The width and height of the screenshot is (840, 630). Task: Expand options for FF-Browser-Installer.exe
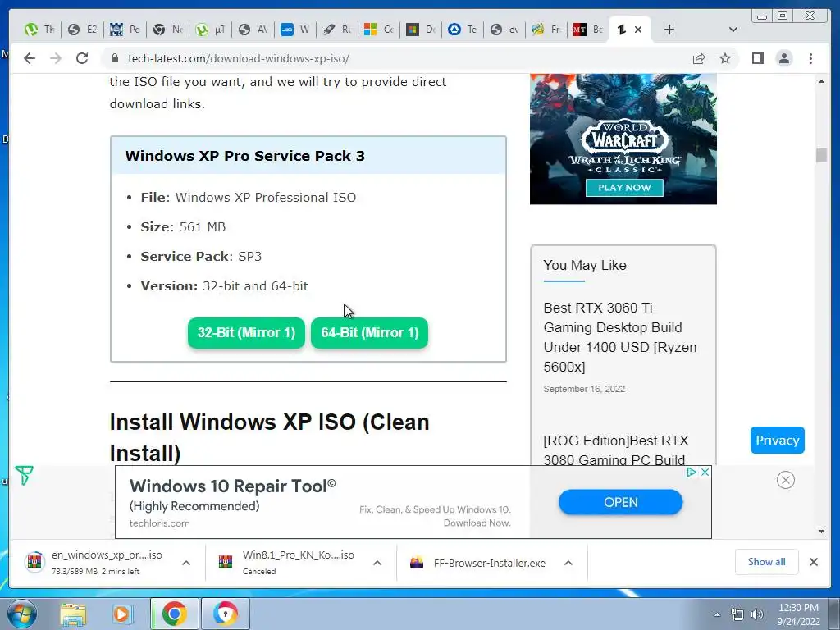568,563
